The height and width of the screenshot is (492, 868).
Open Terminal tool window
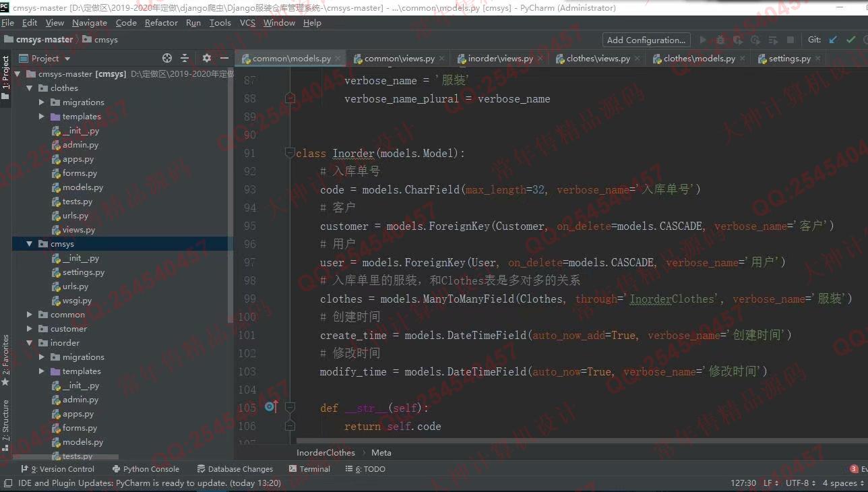point(309,469)
